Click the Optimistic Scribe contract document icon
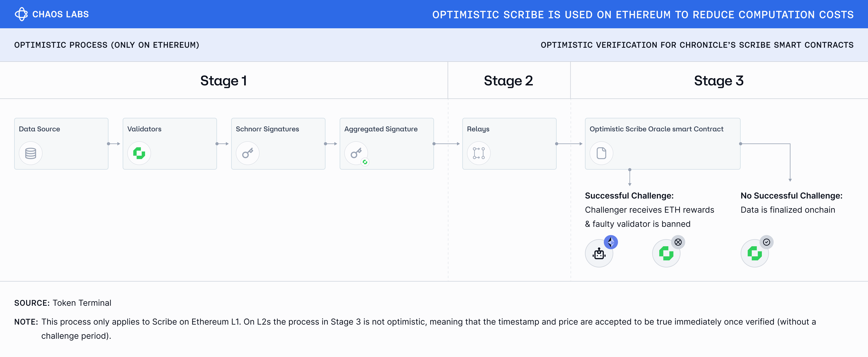 pos(601,153)
